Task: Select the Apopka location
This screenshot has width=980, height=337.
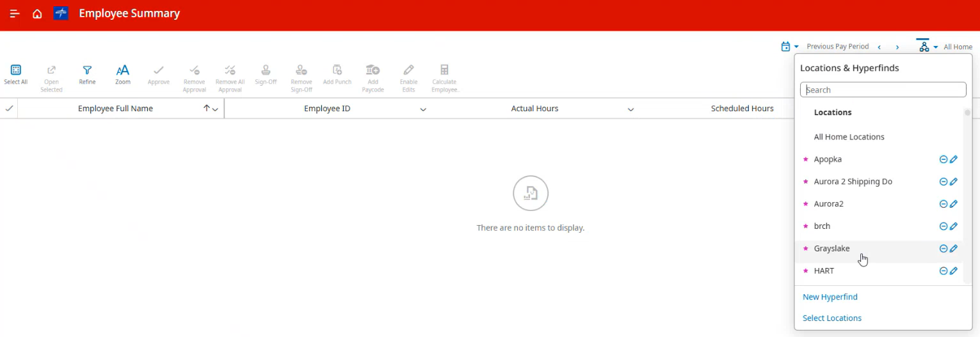Action: click(828, 159)
